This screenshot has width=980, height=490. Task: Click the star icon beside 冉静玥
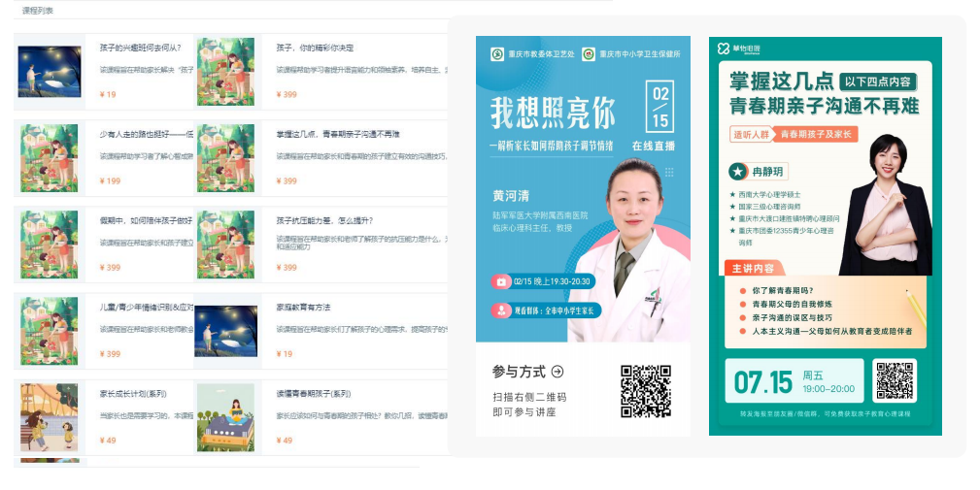pos(738,171)
